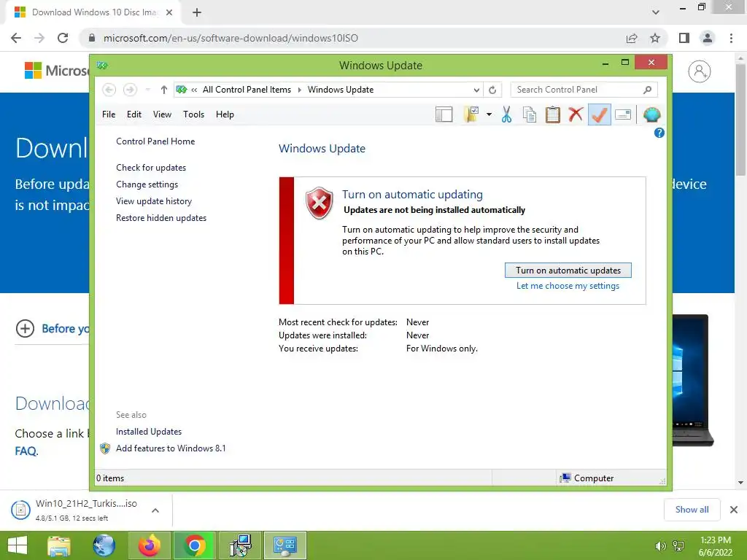Click the Cut scissors icon in toolbar
This screenshot has width=747, height=560.
tap(506, 114)
